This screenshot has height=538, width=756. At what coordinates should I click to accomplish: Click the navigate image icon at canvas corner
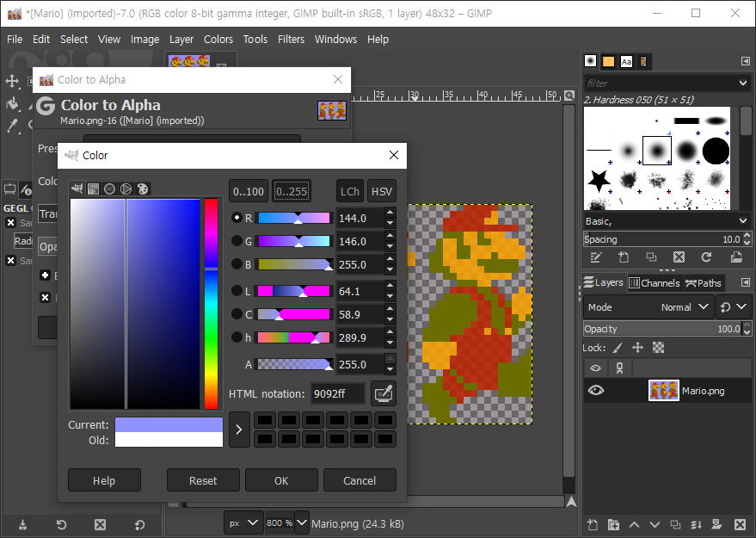[571, 502]
